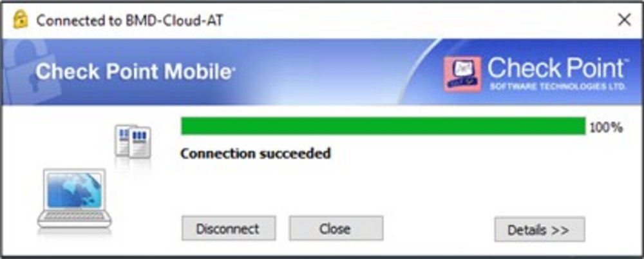Disconnect from the VPN site
Image resolution: width=644 pixels, height=259 pixels.
coord(229,229)
